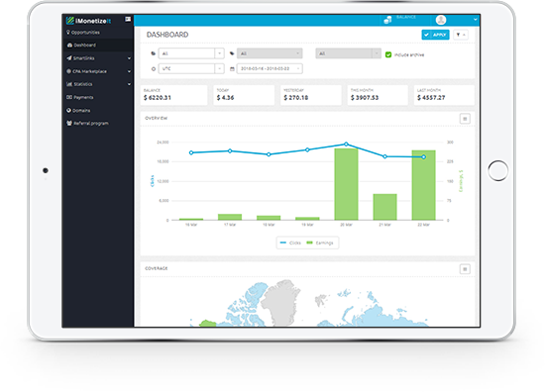Screen dimensions: 545x392
Task: Click the tags icon beside first filter
Action: point(154,53)
